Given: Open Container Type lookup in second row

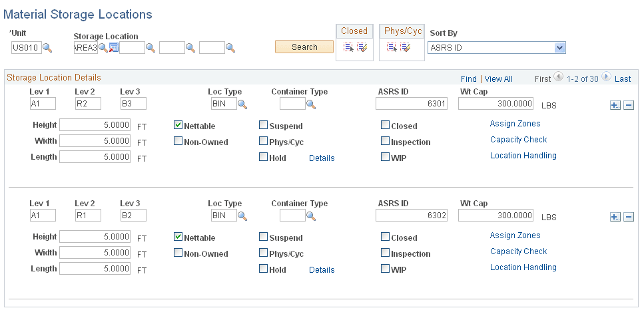Looking at the screenshot, I should click(x=310, y=216).
